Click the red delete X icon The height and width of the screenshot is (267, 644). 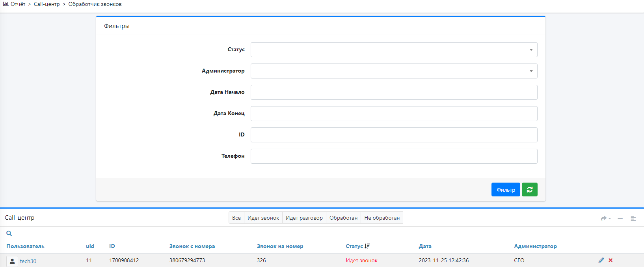[610, 260]
